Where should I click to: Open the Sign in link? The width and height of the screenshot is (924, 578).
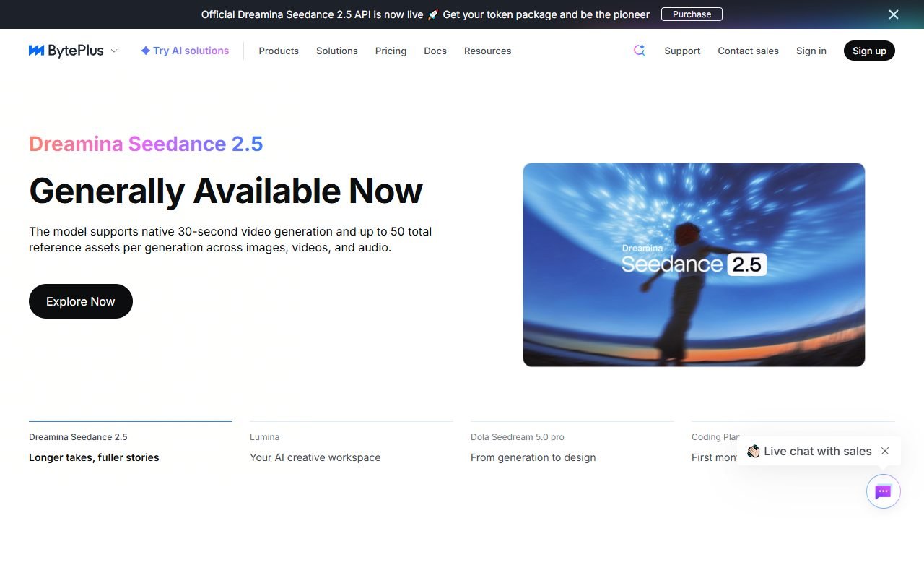click(x=811, y=51)
